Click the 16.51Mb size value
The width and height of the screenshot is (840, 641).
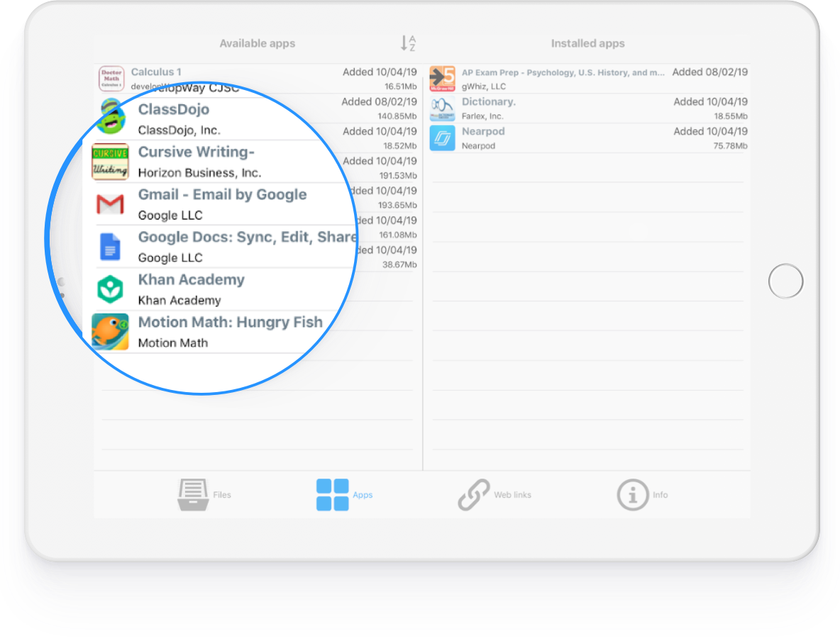click(x=400, y=87)
